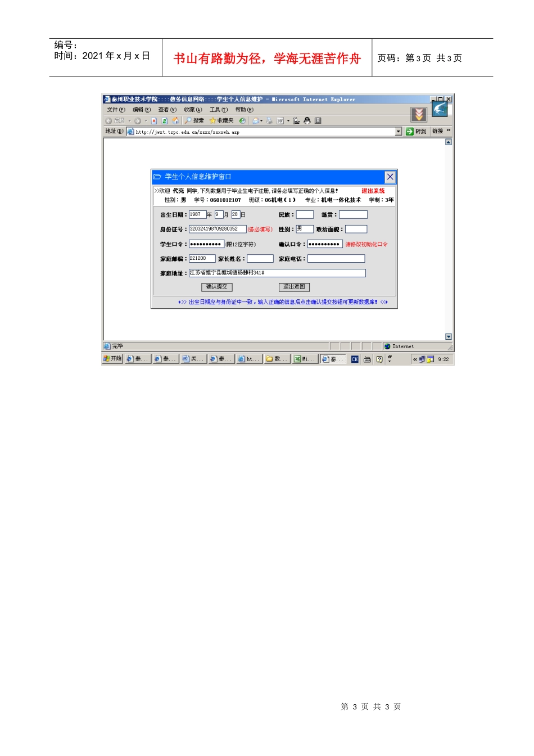Click the scrollbar down arrow of page
The image size is (534, 756).
[x=449, y=336]
